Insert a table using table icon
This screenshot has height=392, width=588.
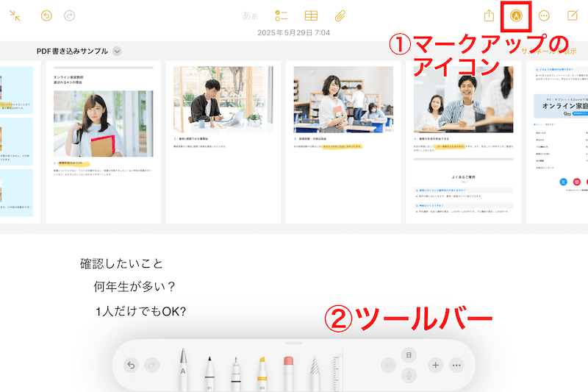coord(311,15)
